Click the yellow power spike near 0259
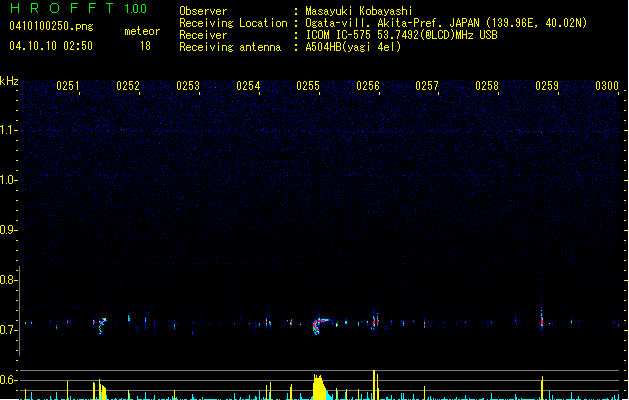629x400 pixels. coord(542,388)
